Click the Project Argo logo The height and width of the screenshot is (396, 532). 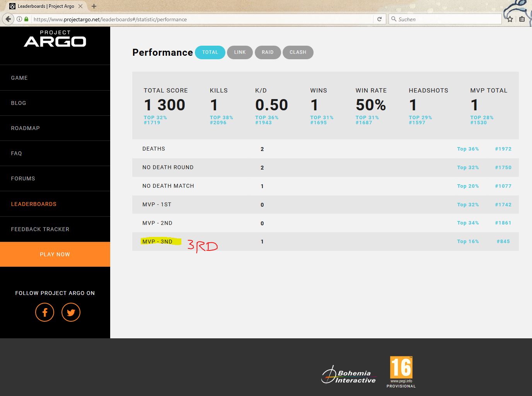point(55,38)
